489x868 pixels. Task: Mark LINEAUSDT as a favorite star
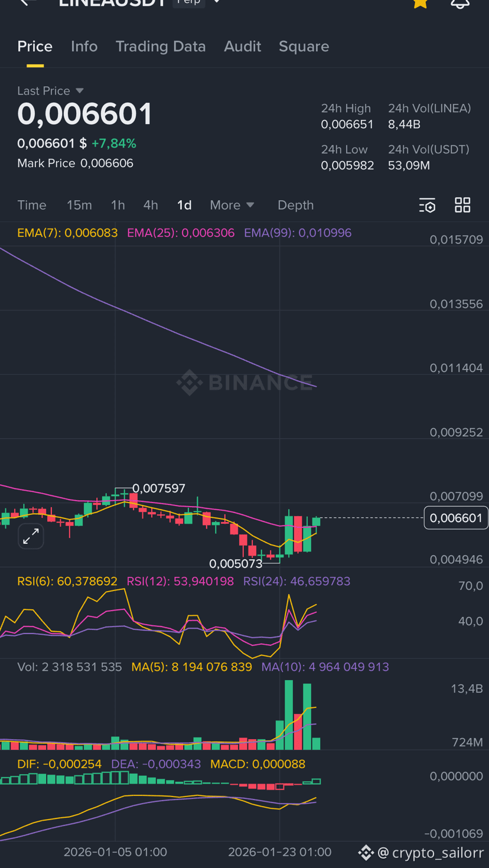pyautogui.click(x=420, y=4)
